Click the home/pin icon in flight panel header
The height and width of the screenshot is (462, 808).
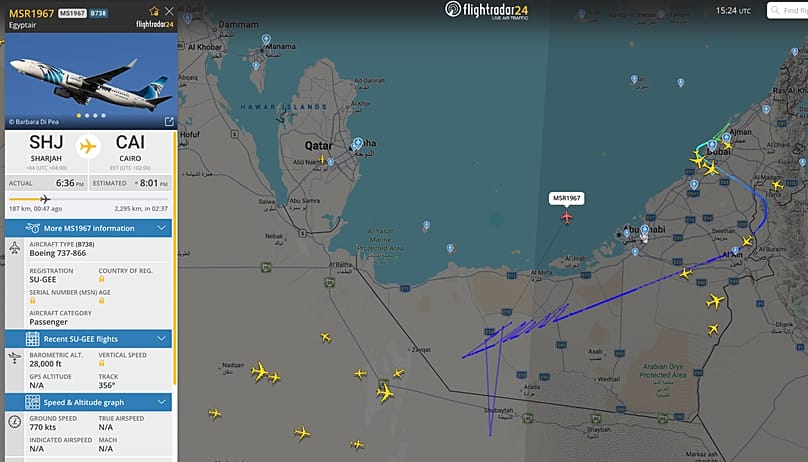click(x=154, y=11)
